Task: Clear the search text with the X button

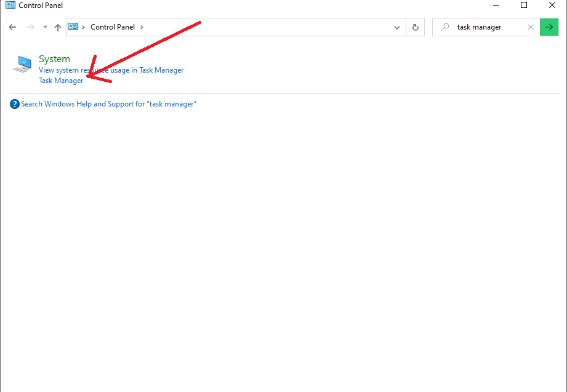Action: [531, 27]
